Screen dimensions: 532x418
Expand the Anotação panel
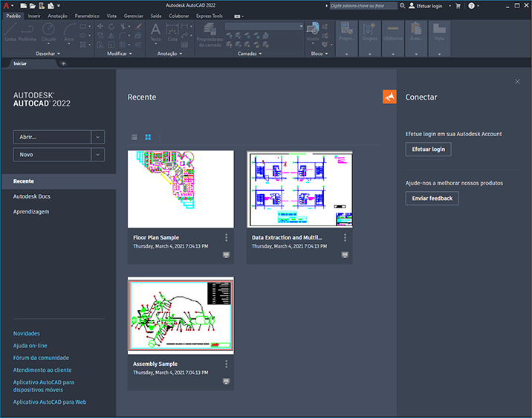click(169, 54)
